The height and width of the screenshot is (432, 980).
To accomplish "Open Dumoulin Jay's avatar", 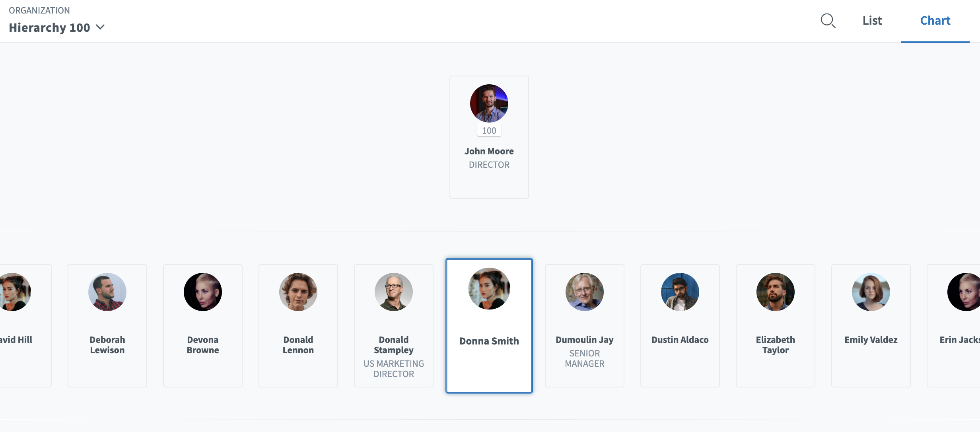I will click(584, 292).
